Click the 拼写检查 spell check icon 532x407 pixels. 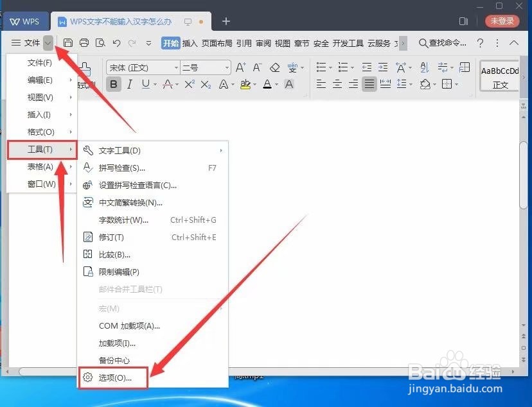[87, 168]
